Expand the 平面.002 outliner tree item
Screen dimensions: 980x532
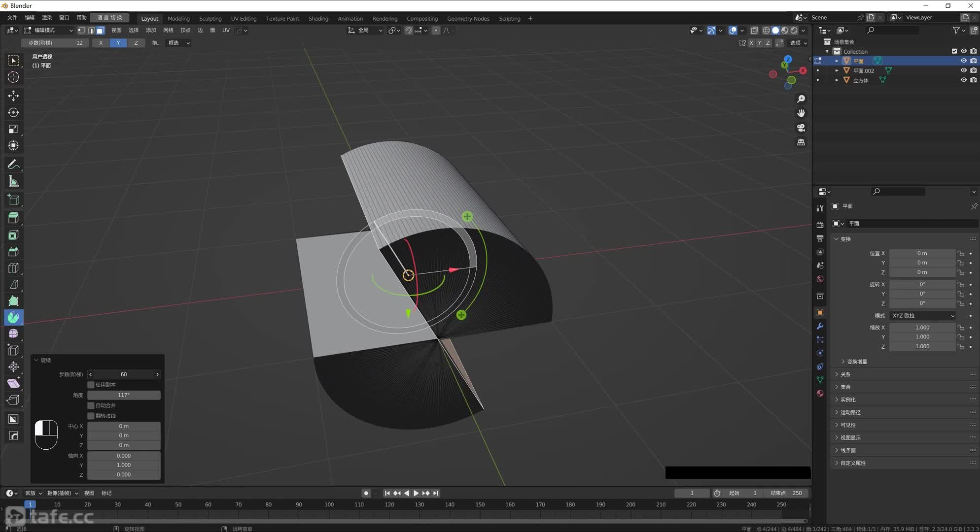[x=837, y=70]
